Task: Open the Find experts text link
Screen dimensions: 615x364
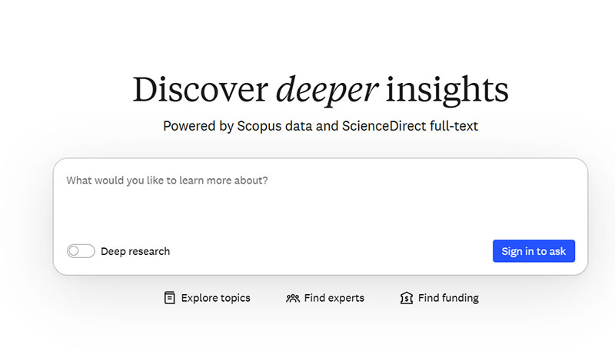Action: [334, 298]
